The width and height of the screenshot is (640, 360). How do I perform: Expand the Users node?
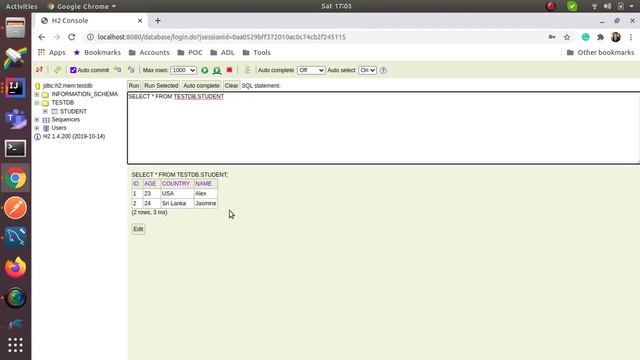click(x=37, y=128)
